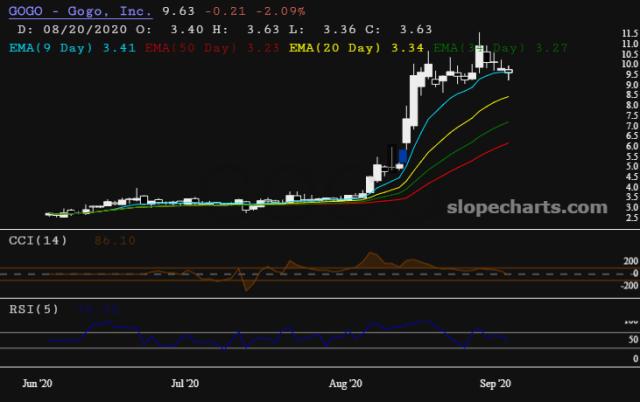Click the Jun '20 date axis label

pos(37,383)
